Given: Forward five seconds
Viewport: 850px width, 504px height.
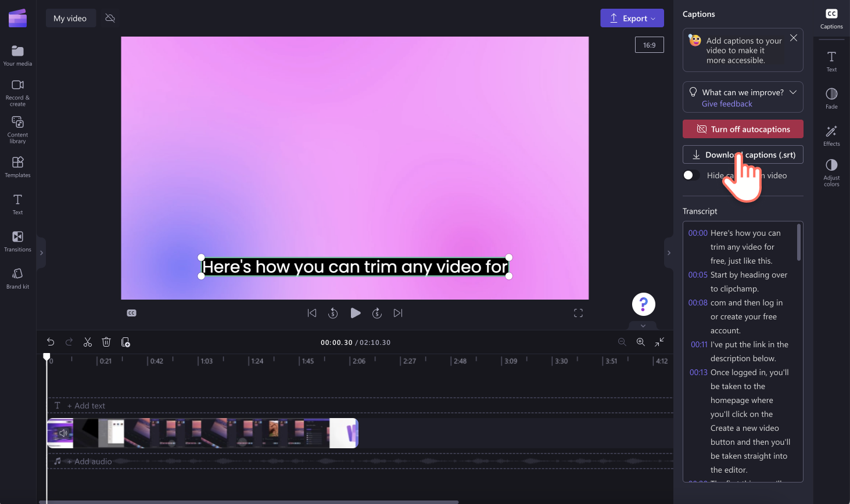Looking at the screenshot, I should pyautogui.click(x=377, y=313).
